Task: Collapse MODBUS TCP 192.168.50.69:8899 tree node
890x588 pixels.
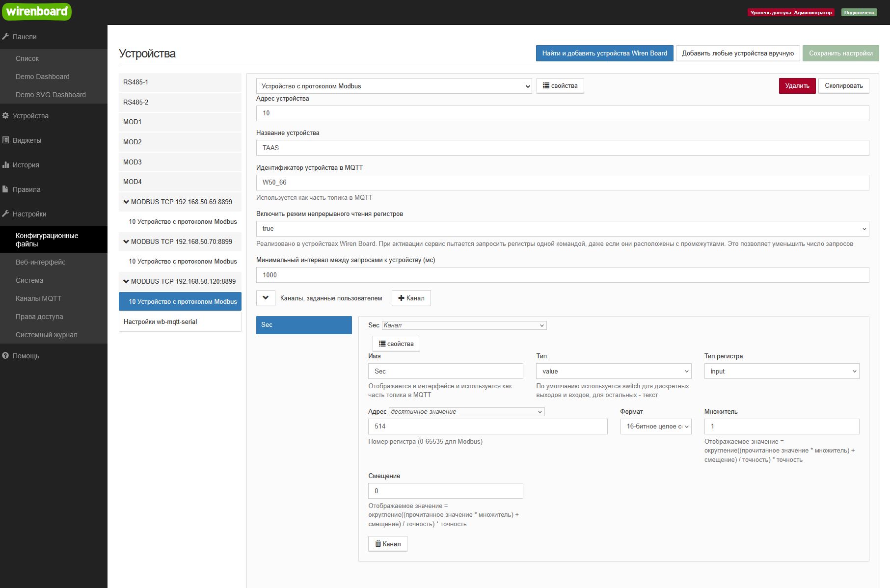Action: point(126,202)
